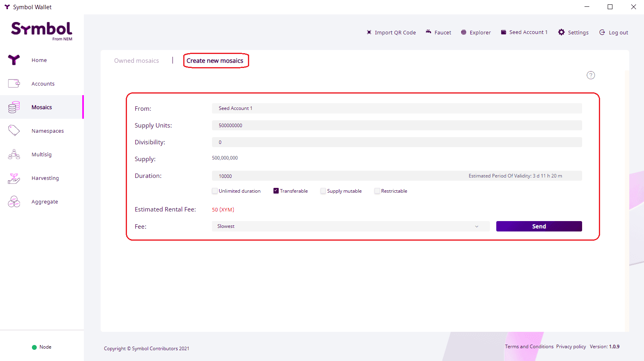Click the Log out icon
Image resolution: width=644 pixels, height=361 pixels.
click(x=602, y=32)
